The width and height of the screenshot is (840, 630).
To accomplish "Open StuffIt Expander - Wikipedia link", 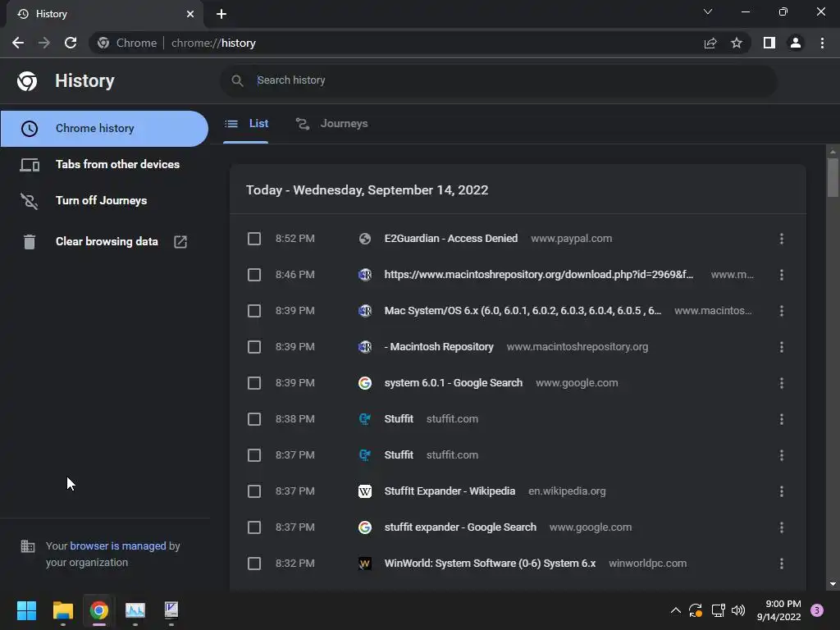I will (450, 491).
